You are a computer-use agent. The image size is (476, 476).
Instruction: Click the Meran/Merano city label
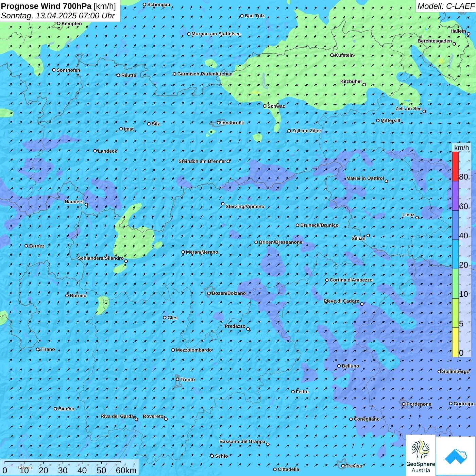(x=202, y=252)
